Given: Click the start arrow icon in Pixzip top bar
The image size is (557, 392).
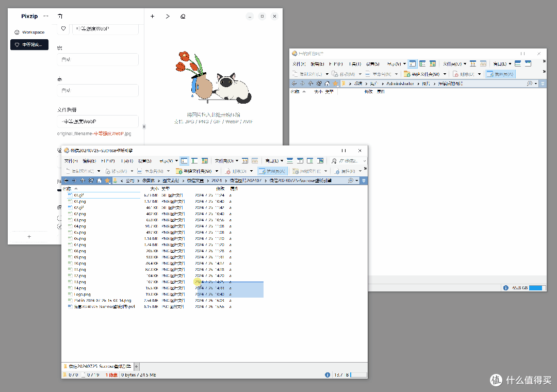Looking at the screenshot, I should coord(168,17).
